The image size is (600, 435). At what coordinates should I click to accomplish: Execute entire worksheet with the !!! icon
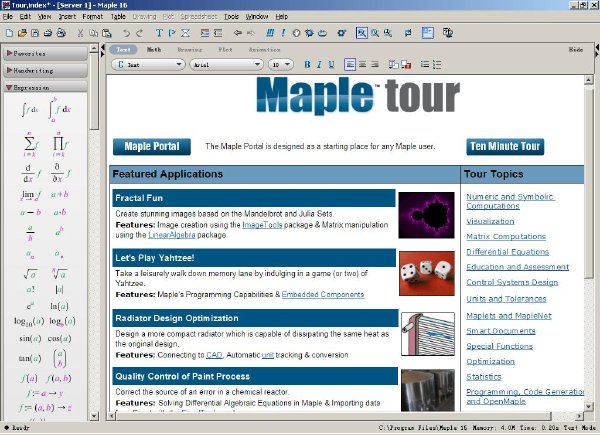[270, 33]
